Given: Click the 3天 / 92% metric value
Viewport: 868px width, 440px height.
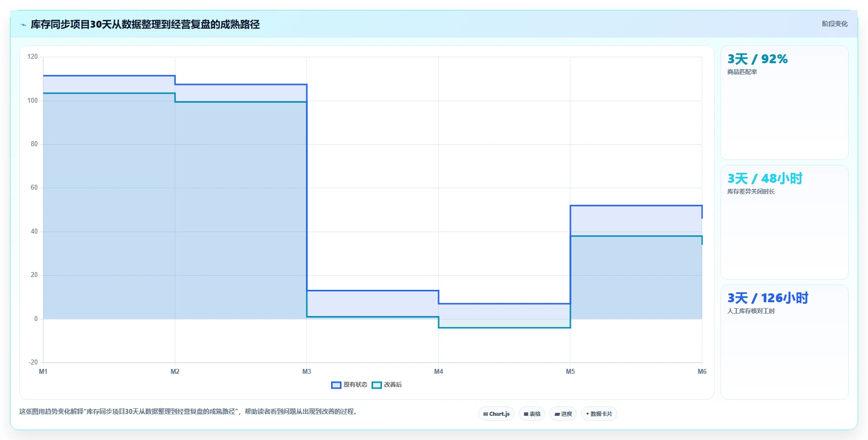Looking at the screenshot, I should tap(757, 59).
